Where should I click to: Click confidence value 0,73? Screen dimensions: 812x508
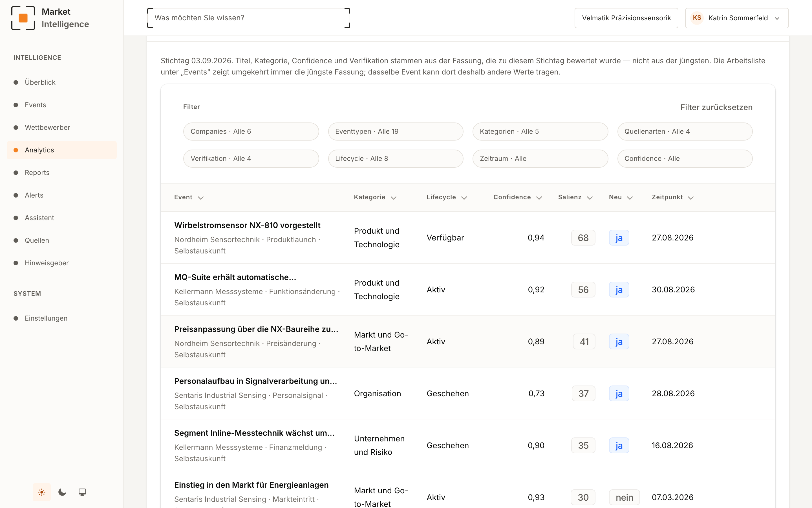(536, 394)
